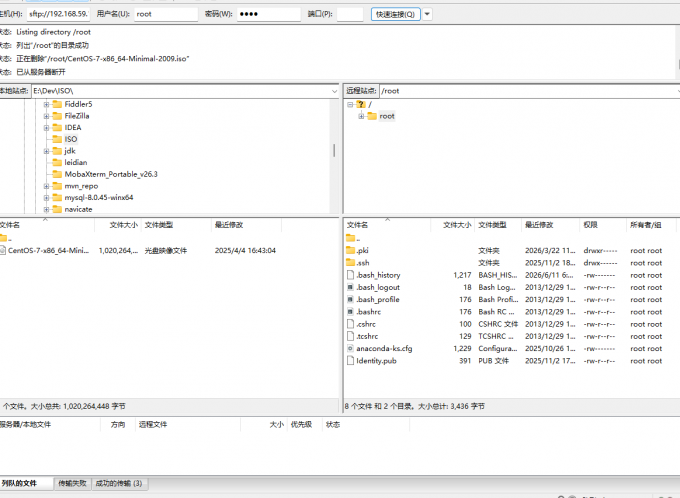This screenshot has height=498, width=680.
Task: Click the ISO folder icon in local tree
Action: [x=57, y=139]
